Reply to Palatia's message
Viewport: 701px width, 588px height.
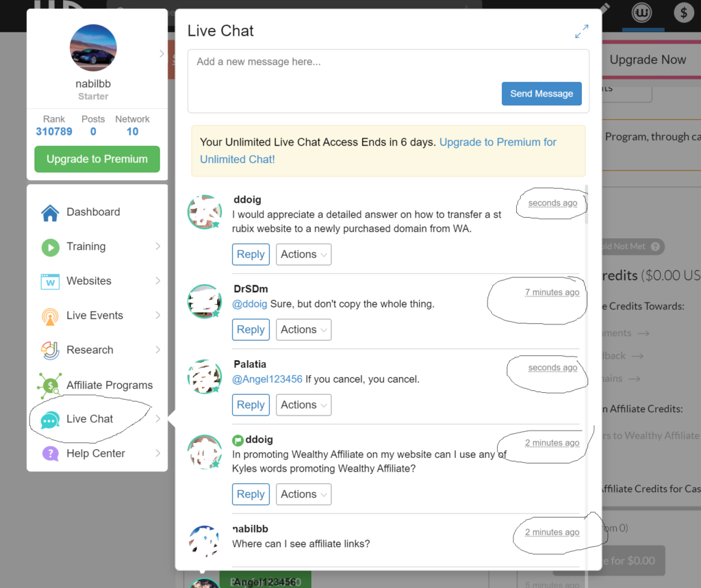coord(251,405)
